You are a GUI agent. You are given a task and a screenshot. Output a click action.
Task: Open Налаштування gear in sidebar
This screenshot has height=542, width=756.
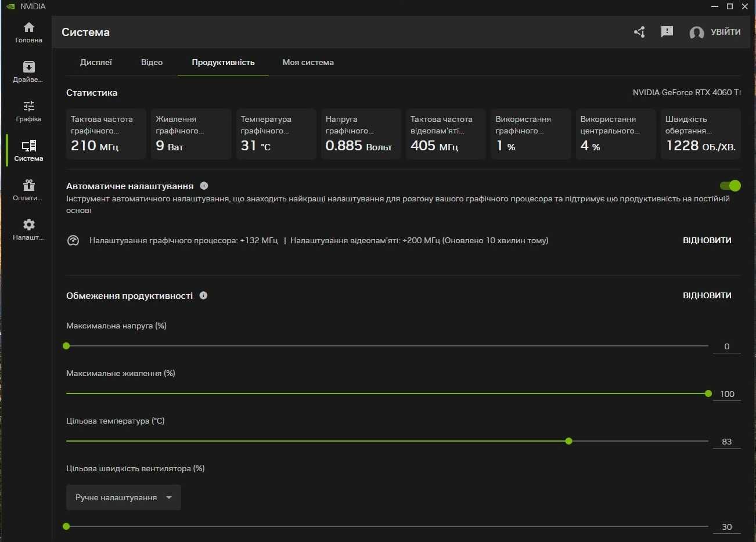pyautogui.click(x=28, y=230)
